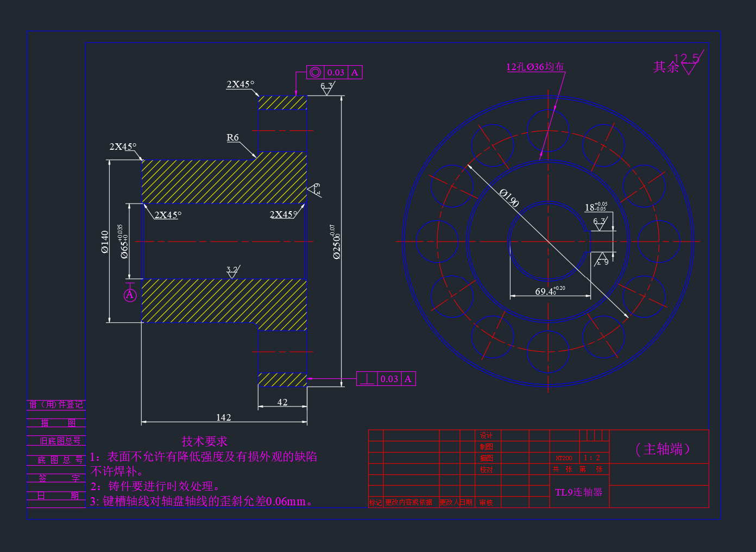Select the 2X45° chamfer label beside R6

coord(123,147)
